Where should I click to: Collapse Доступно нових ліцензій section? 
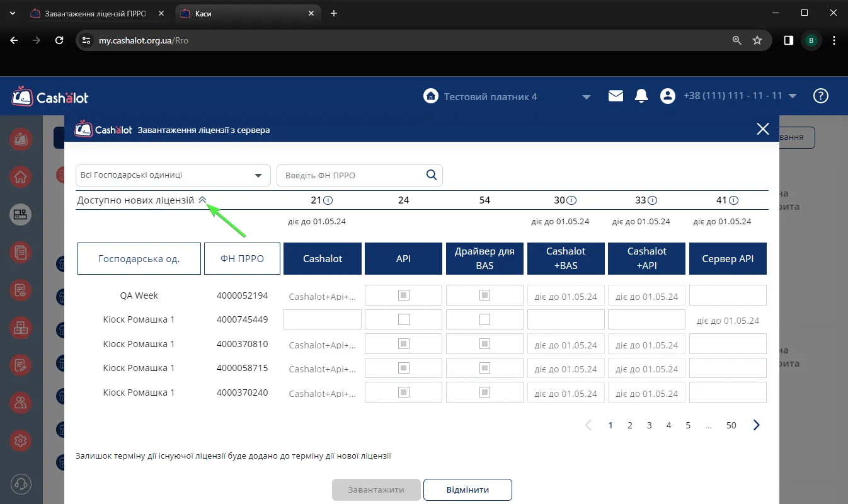(202, 200)
